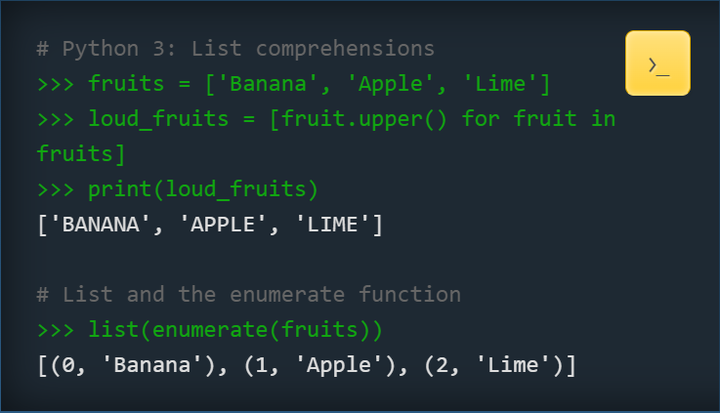The image size is (720, 413).
Task: Launch the interactive shell yellow button
Action: (x=657, y=64)
